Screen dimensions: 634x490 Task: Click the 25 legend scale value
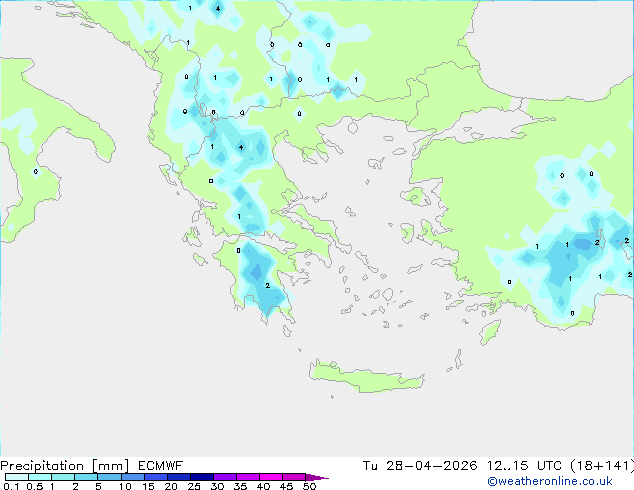[194, 486]
